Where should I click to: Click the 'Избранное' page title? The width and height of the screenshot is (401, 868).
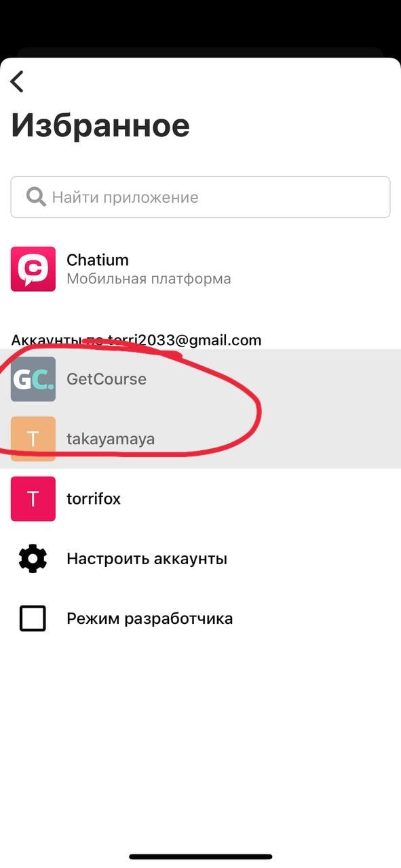[x=100, y=126]
